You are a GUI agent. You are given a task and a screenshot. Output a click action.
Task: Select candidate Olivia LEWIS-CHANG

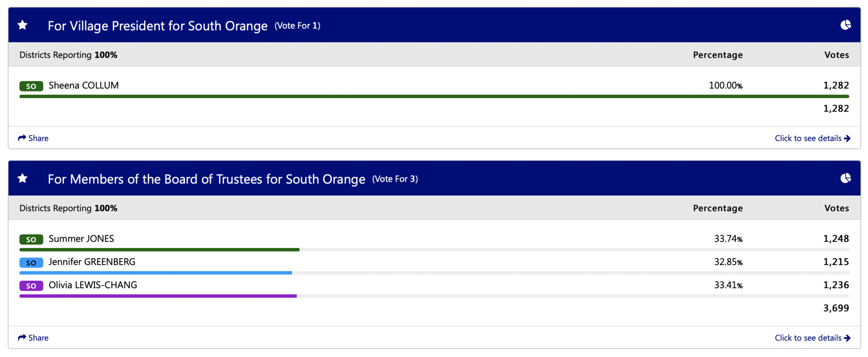[x=93, y=285]
